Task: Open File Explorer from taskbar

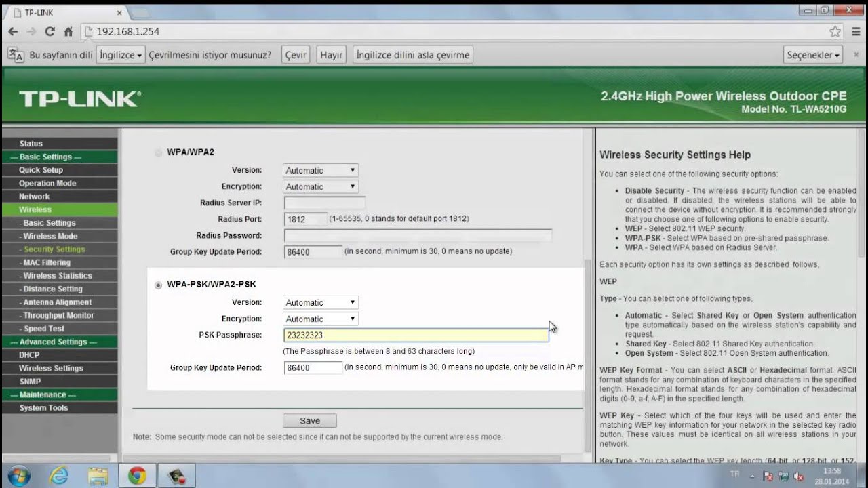Action: 98,476
